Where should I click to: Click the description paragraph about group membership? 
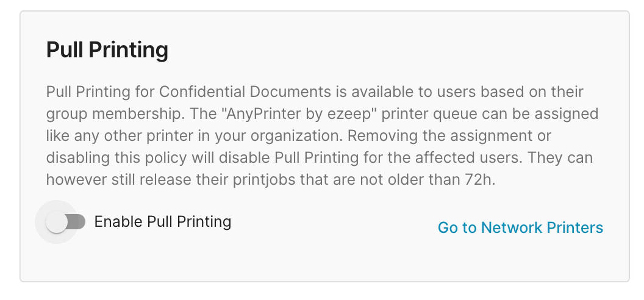click(x=323, y=136)
